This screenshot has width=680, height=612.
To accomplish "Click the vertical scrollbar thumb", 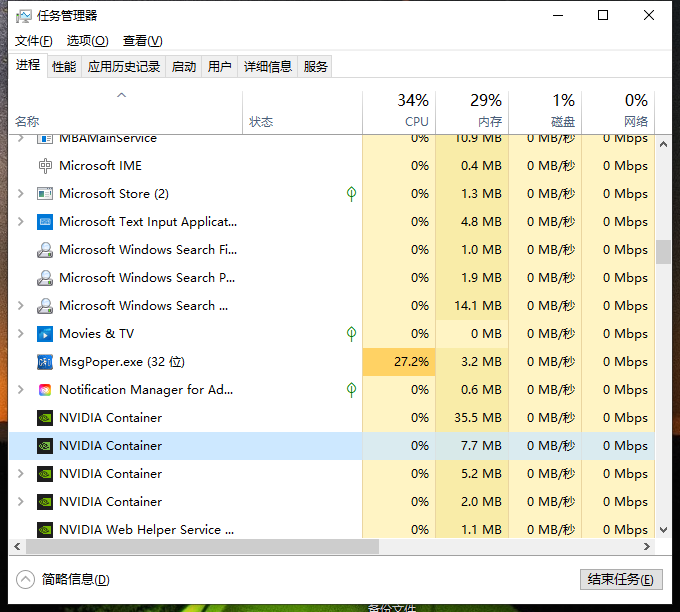I will (663, 252).
